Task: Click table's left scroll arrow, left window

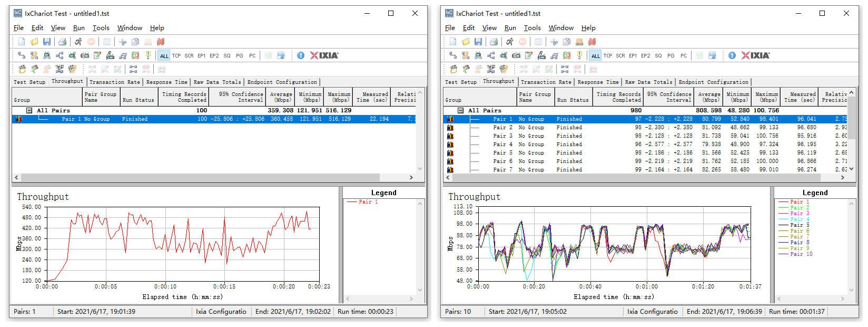Action: (16, 178)
